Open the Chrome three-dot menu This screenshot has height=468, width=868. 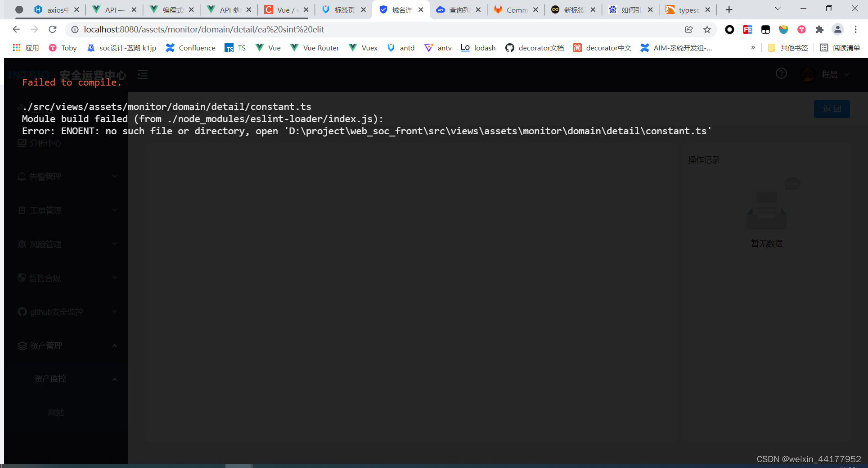click(x=855, y=29)
